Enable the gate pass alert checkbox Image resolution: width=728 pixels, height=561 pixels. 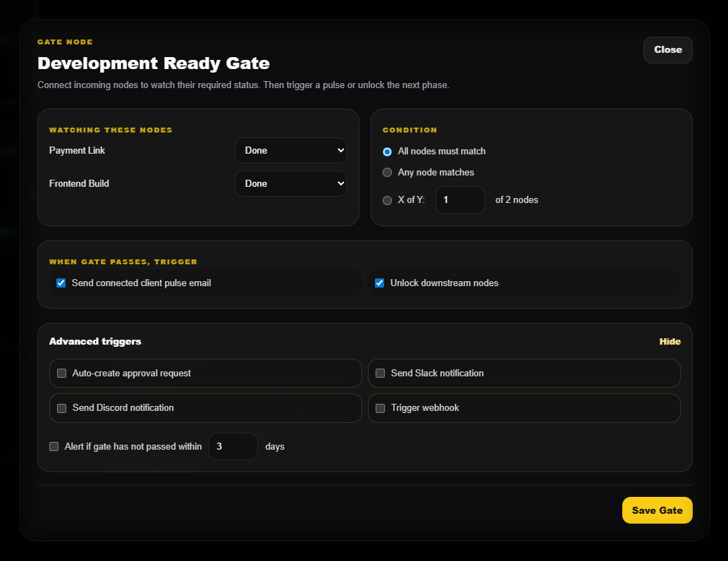point(54,446)
